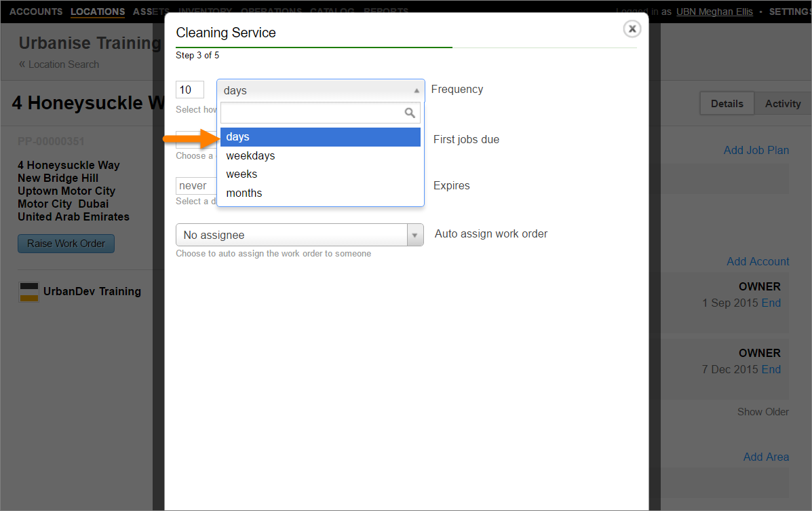Click the Show Older link

click(x=762, y=412)
